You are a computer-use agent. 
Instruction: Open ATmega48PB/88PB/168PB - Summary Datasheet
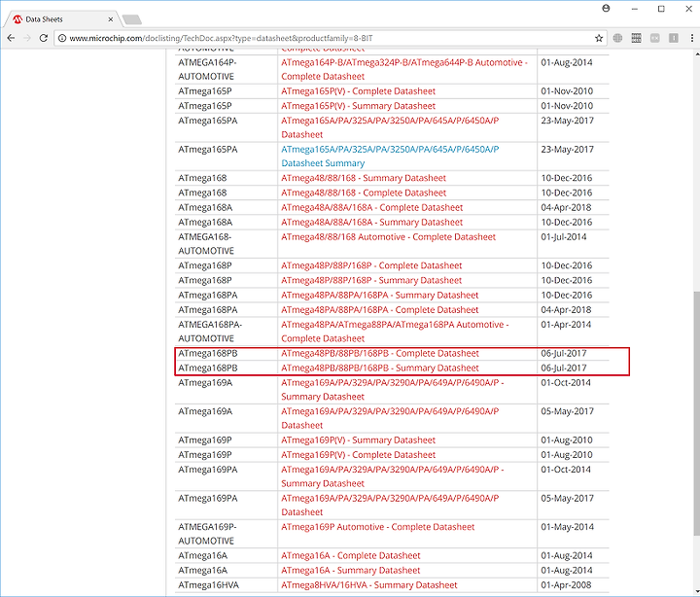tap(380, 368)
